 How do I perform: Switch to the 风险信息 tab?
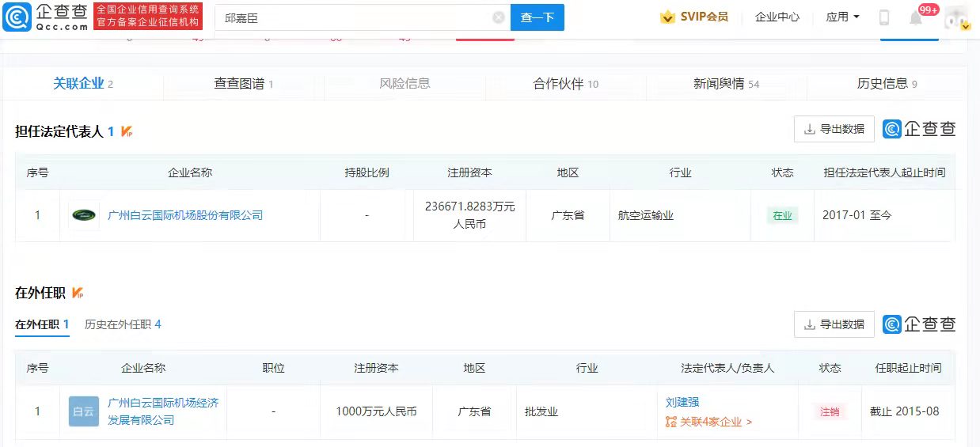(x=405, y=83)
